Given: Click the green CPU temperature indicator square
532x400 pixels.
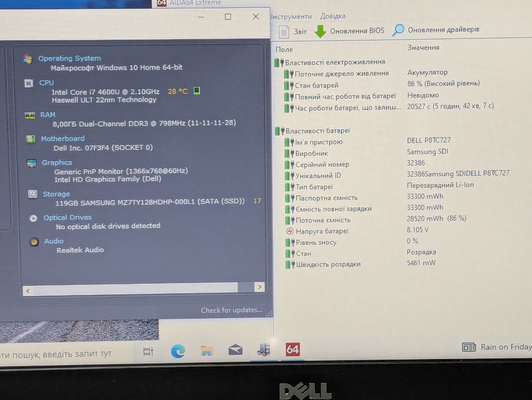Looking at the screenshot, I should pos(197,91).
